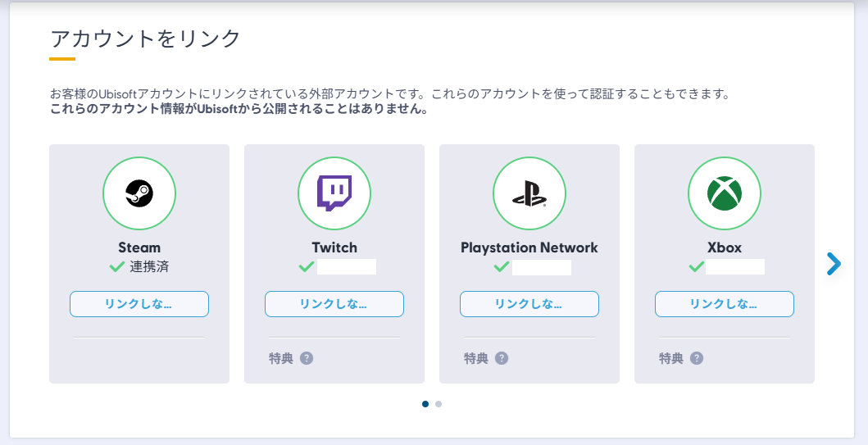This screenshot has height=445, width=868.
Task: Open the PlayStation Network 特典 help icon
Action: (x=502, y=358)
